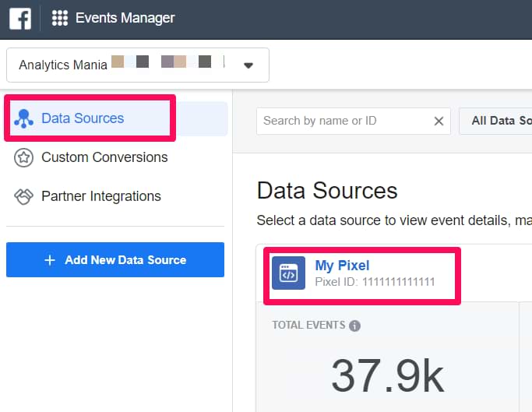Click the Select a data source description text
This screenshot has height=412, width=532.
coord(394,220)
